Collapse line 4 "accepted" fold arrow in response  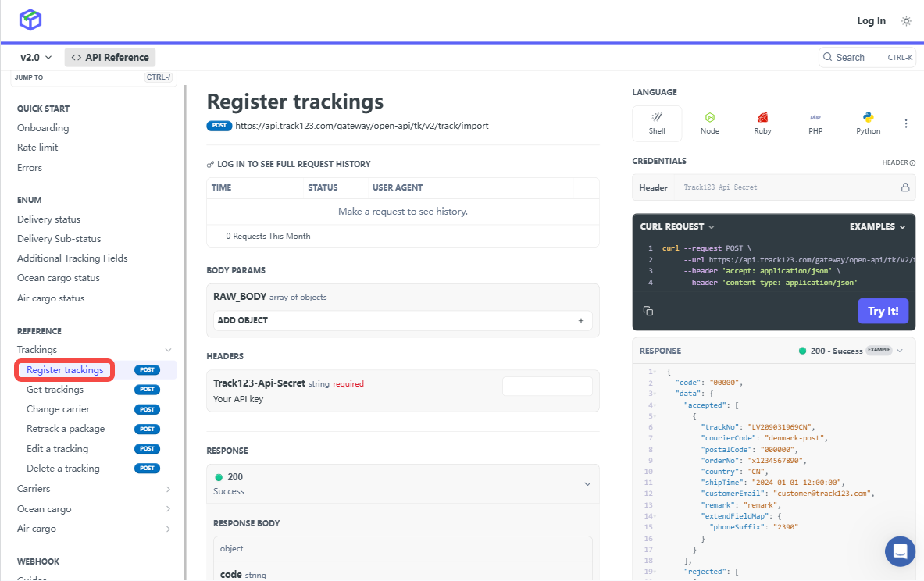coord(655,405)
